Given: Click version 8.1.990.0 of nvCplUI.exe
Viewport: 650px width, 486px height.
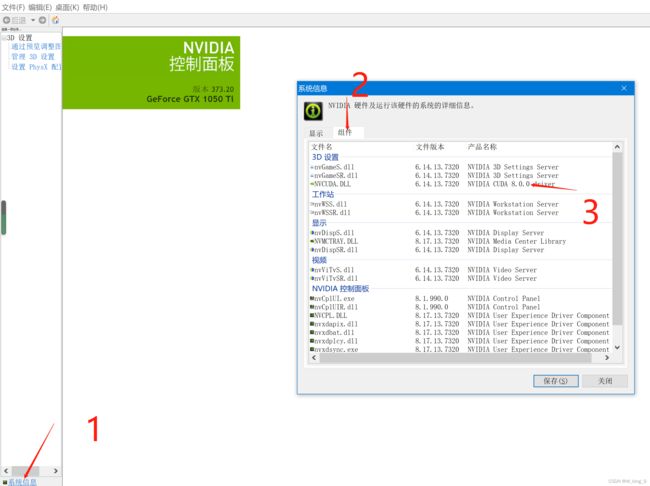Looking at the screenshot, I should coord(432,299).
